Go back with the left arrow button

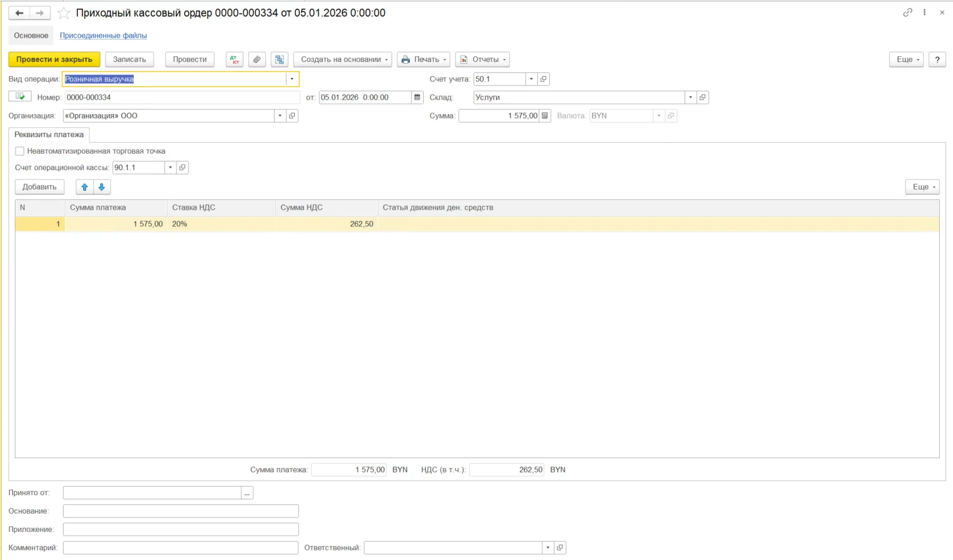point(19,13)
